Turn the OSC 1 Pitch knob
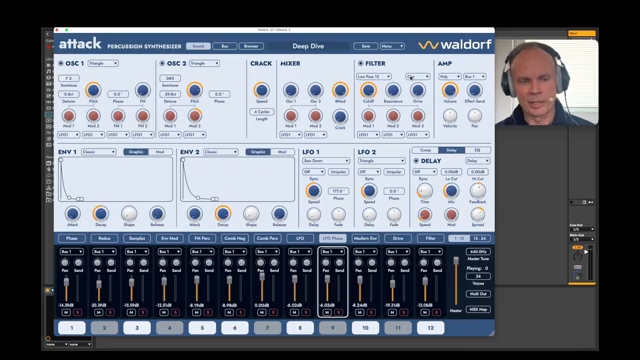 (93, 90)
